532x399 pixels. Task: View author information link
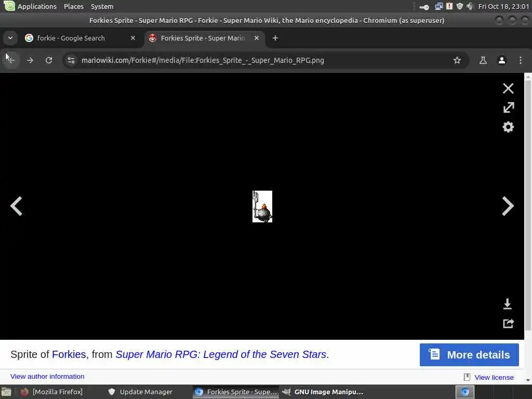coord(47,376)
